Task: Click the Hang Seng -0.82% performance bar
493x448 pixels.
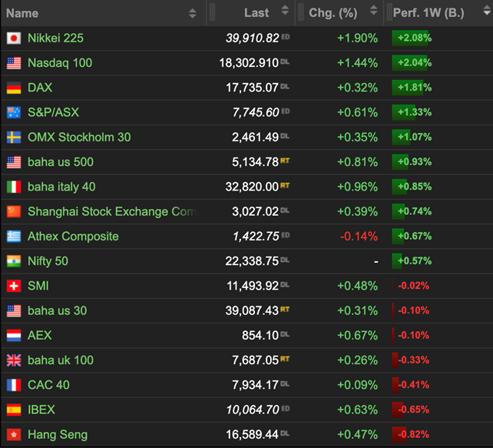Action: 411,435
